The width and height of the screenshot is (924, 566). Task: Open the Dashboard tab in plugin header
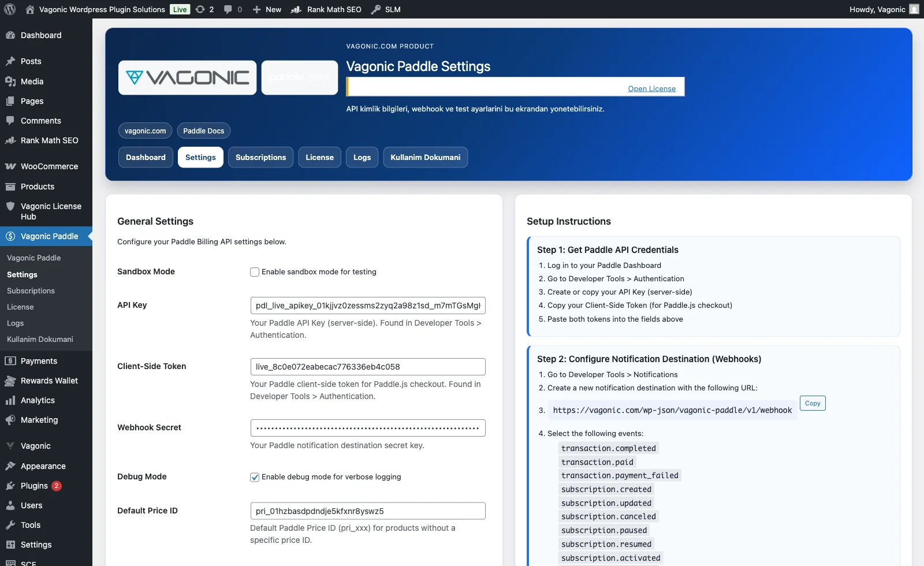click(x=146, y=157)
